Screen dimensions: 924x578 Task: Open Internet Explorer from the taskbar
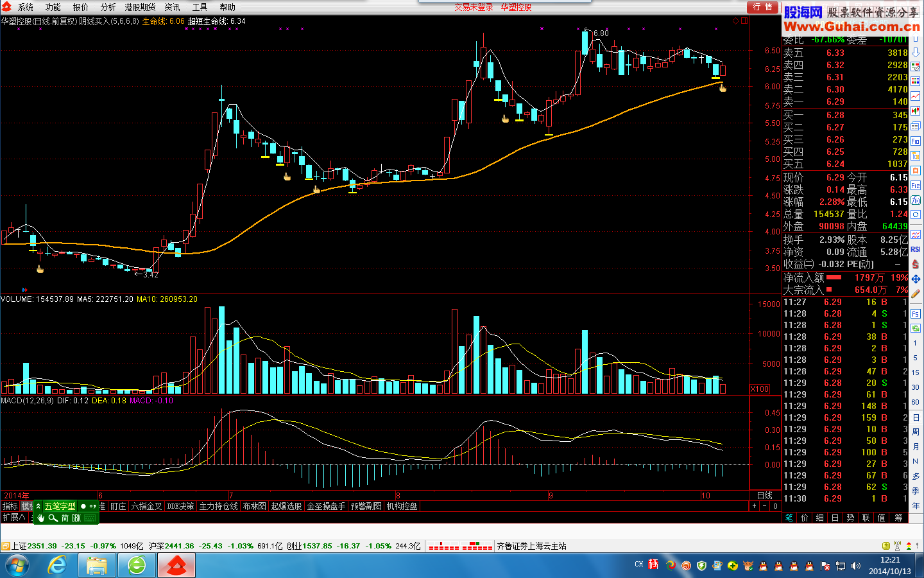(x=58, y=566)
